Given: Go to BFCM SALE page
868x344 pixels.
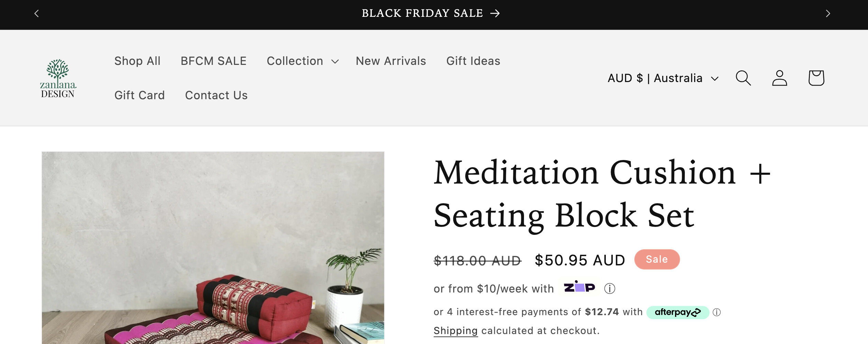Looking at the screenshot, I should pos(213,61).
